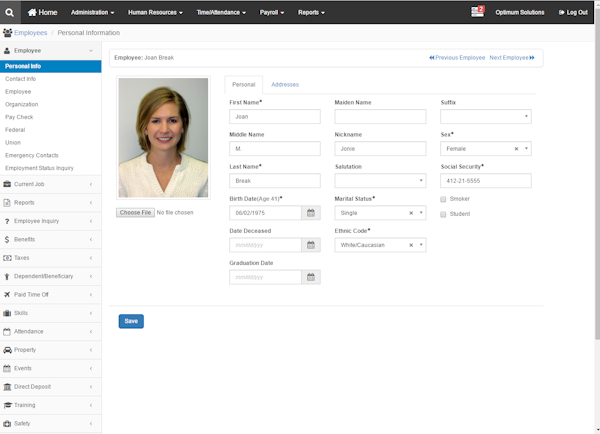The width and height of the screenshot is (600, 434).
Task: Open the notifications flag icon
Action: point(477,12)
